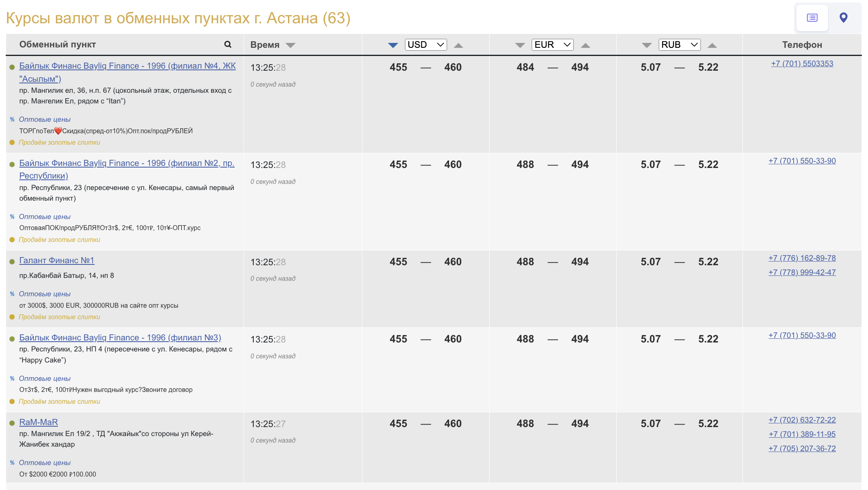Sort USD descending with blue down arrow
This screenshot has height=490, width=868.
point(393,45)
